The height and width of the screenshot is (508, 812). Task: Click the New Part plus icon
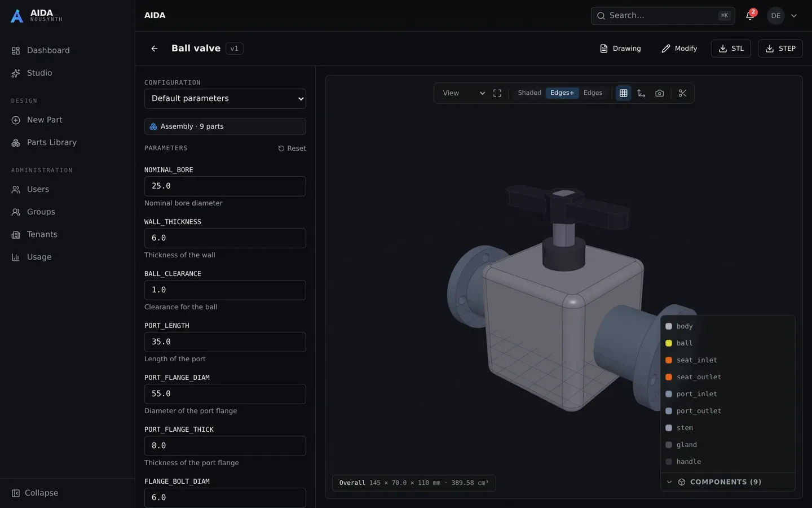tap(16, 120)
